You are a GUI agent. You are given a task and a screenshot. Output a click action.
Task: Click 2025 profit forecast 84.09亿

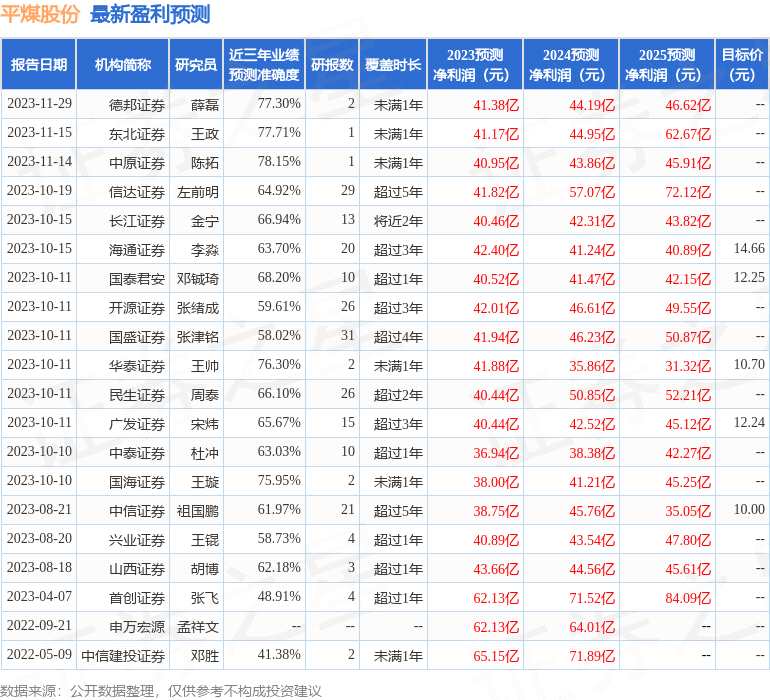tap(688, 598)
